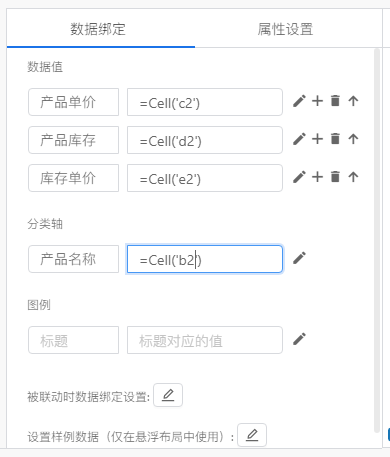Viewport: 390px width, 457px height.
Task: Click the =Cell('c2') input field
Action: (x=205, y=102)
